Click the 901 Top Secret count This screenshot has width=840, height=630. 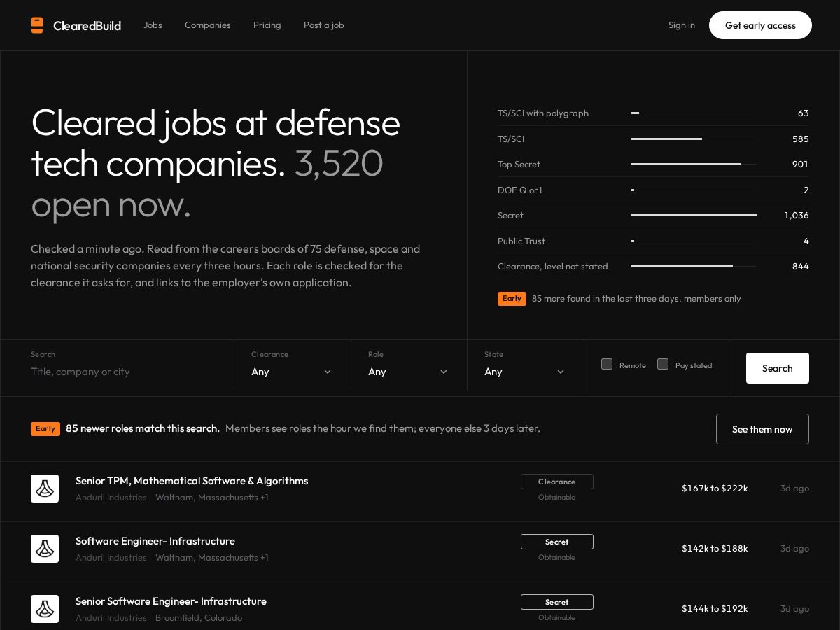point(801,164)
